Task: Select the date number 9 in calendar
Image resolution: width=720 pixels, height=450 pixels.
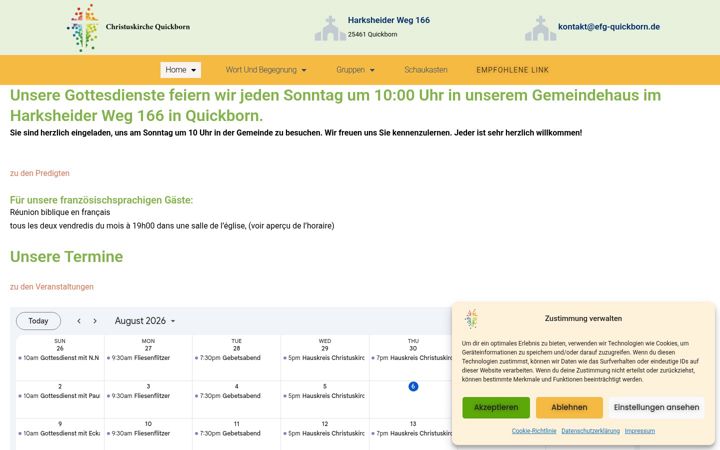Action: click(x=60, y=424)
